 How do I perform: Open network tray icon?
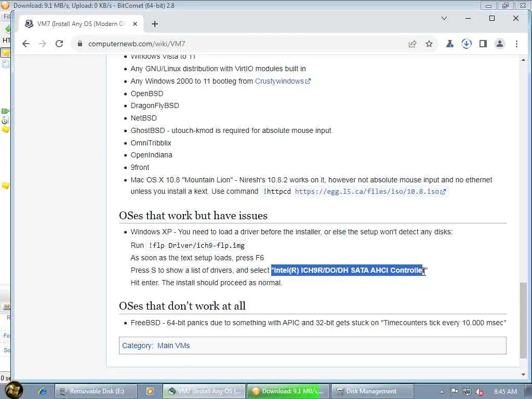point(467,392)
